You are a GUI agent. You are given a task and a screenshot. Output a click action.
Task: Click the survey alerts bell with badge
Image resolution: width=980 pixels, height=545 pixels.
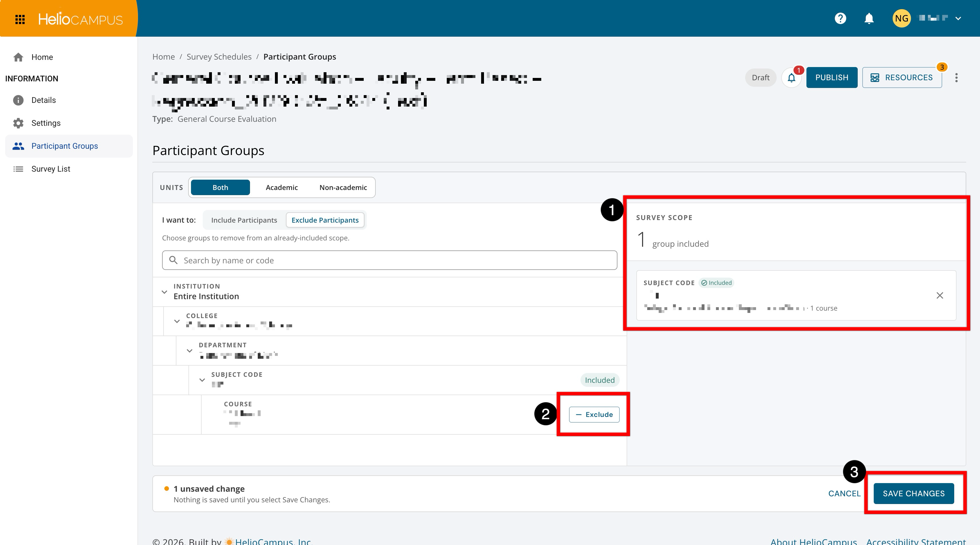(x=792, y=78)
